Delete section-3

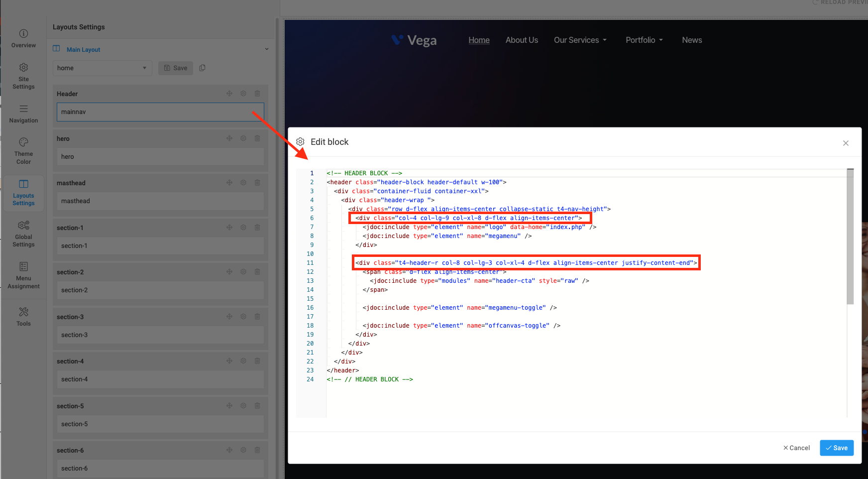tap(257, 317)
